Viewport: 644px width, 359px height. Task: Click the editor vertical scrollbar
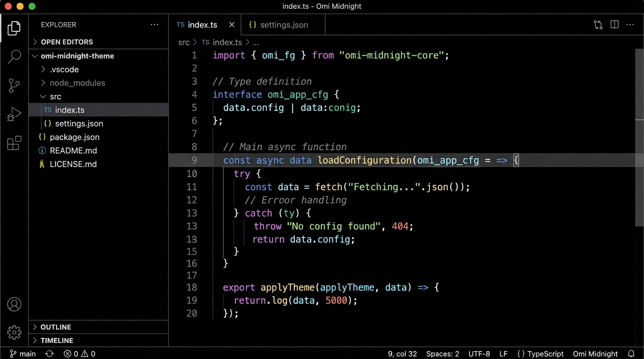[x=639, y=137]
